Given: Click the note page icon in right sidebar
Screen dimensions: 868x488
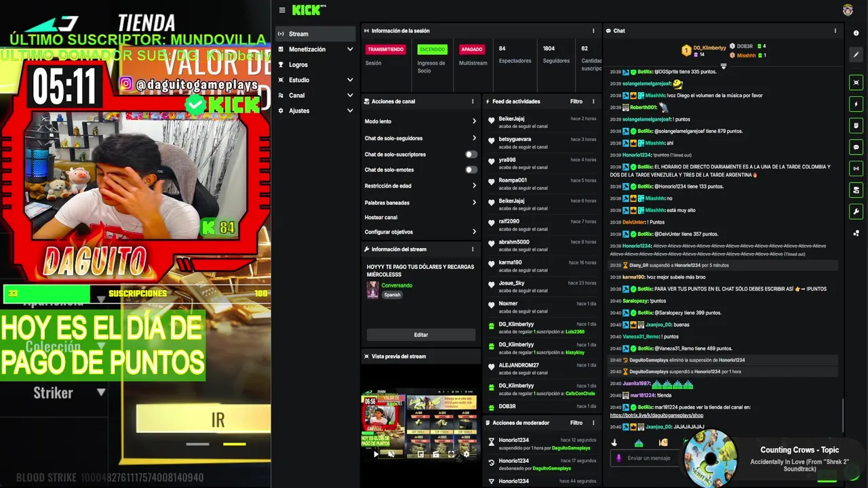Looking at the screenshot, I should click(x=856, y=125).
